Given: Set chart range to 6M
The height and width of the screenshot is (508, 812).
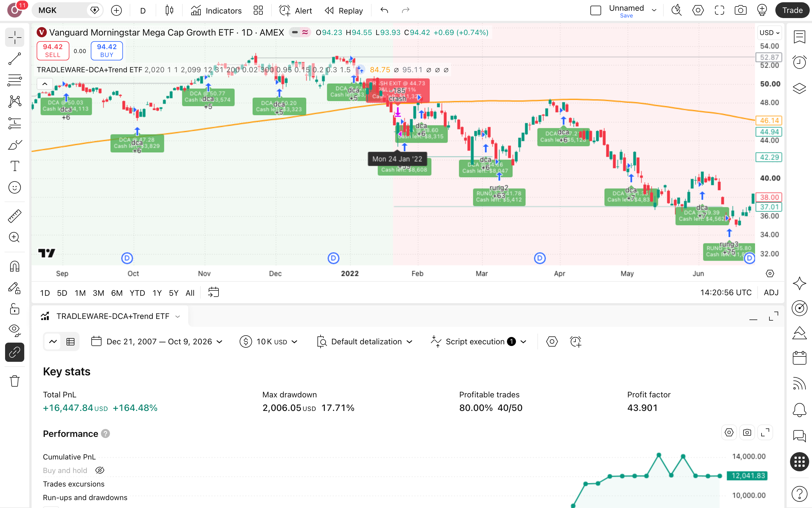Looking at the screenshot, I should (x=117, y=293).
